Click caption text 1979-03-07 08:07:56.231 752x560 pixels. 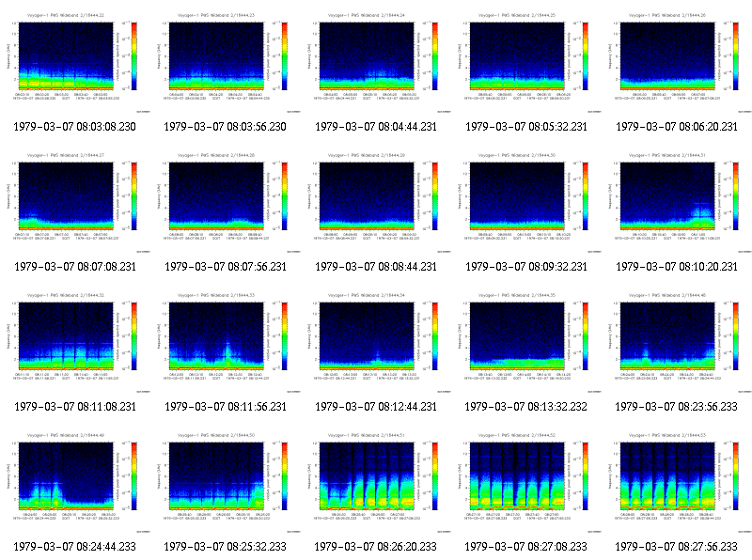(x=226, y=267)
